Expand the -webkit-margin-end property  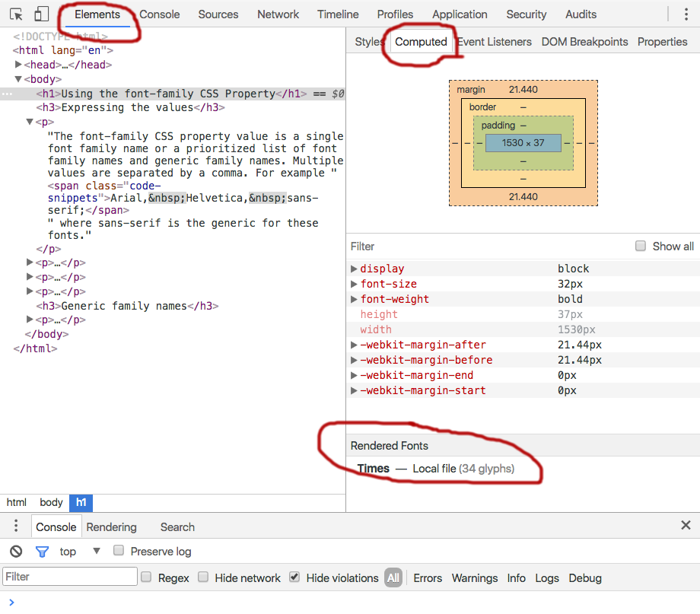(x=354, y=375)
